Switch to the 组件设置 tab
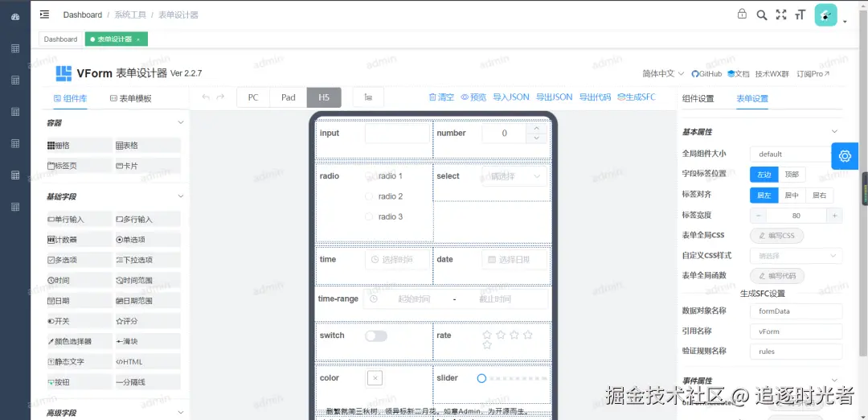The width and height of the screenshot is (868, 420). [x=698, y=99]
